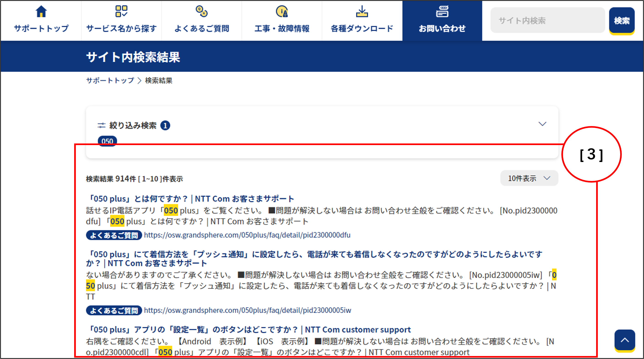
Task: Click the pid2300000dfu URL link
Action: coord(247,235)
